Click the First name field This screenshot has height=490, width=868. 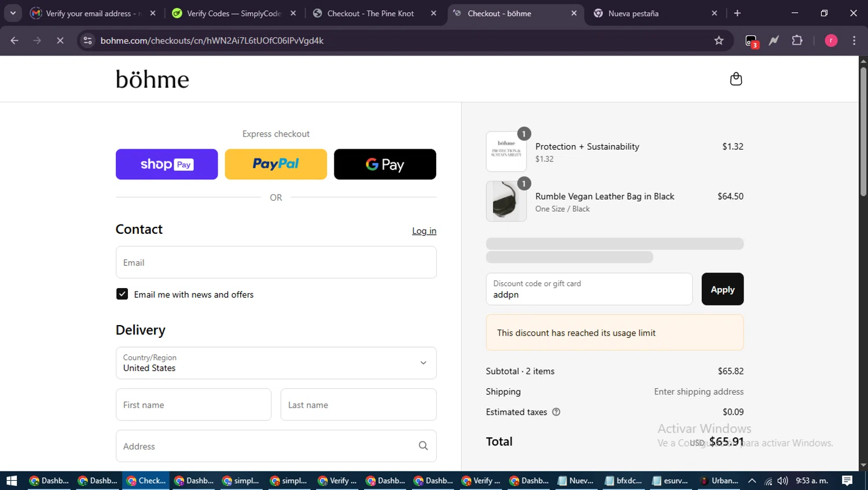(x=193, y=404)
